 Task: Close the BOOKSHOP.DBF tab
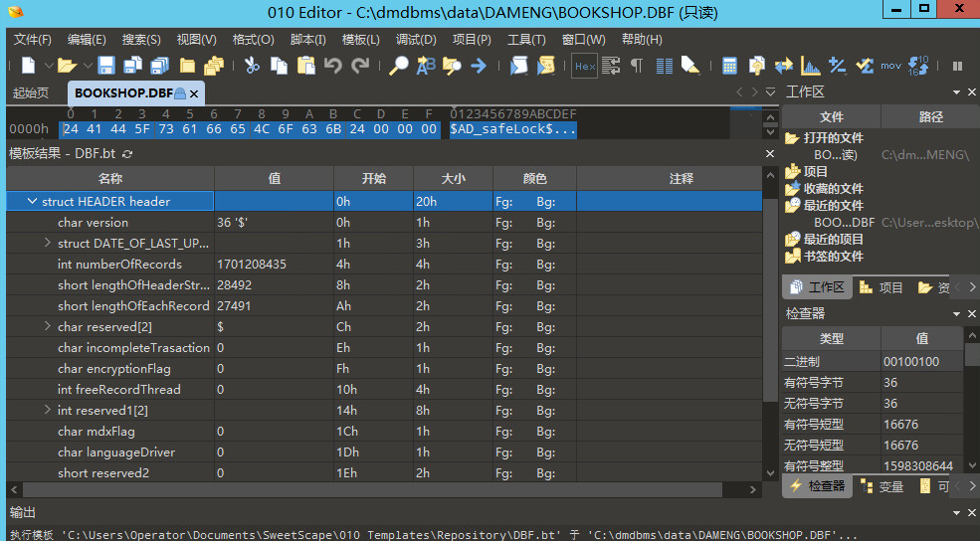point(194,93)
